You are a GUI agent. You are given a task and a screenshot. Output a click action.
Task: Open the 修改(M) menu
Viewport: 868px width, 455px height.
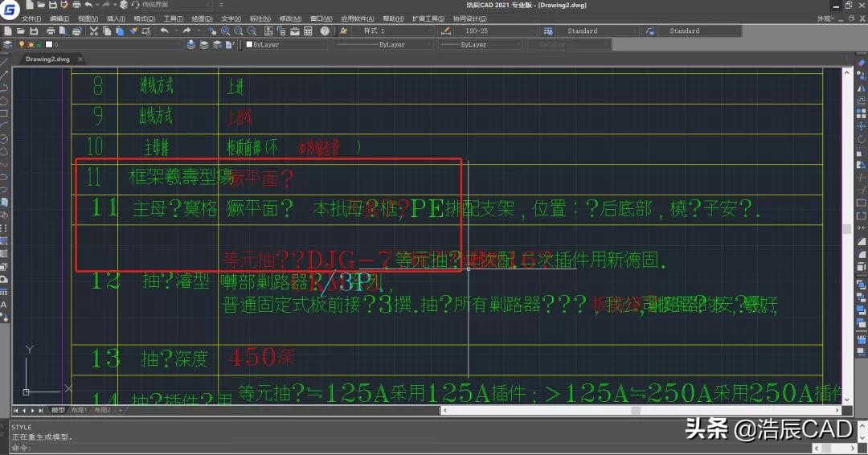point(290,18)
